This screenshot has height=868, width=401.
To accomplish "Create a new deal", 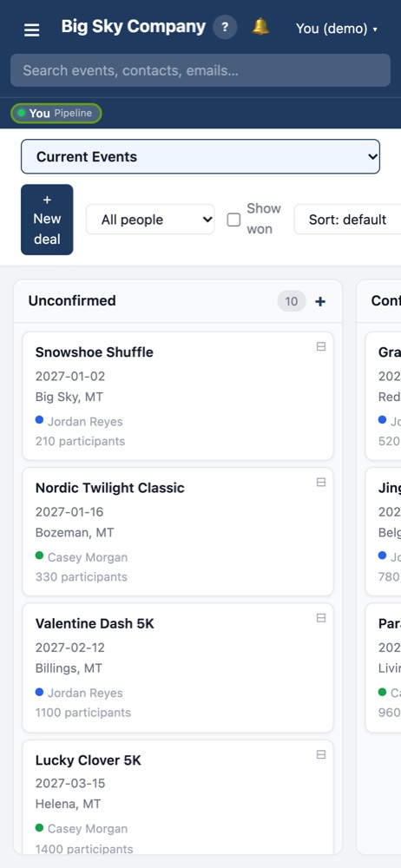I will [x=47, y=220].
